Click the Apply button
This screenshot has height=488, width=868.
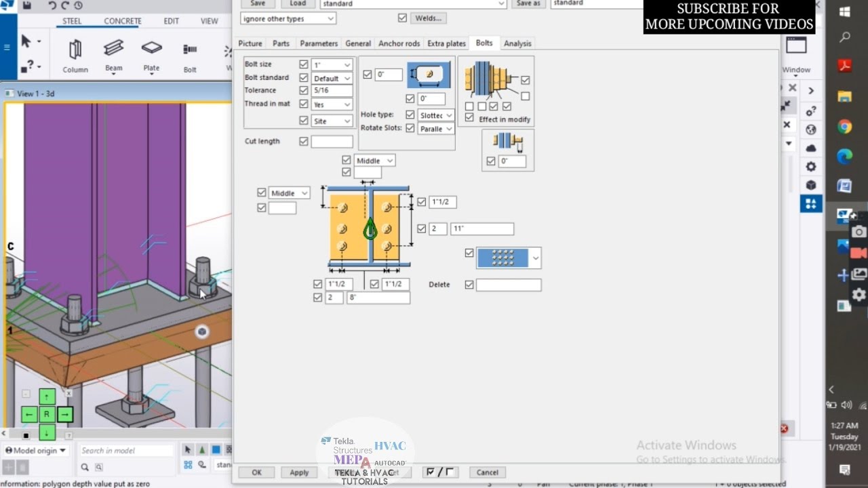click(299, 472)
